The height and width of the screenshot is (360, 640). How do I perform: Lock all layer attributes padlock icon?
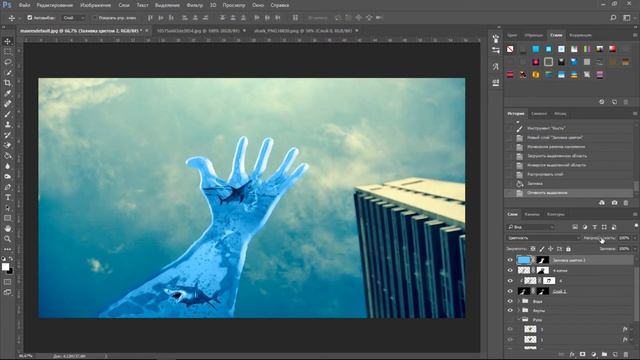[x=568, y=249]
